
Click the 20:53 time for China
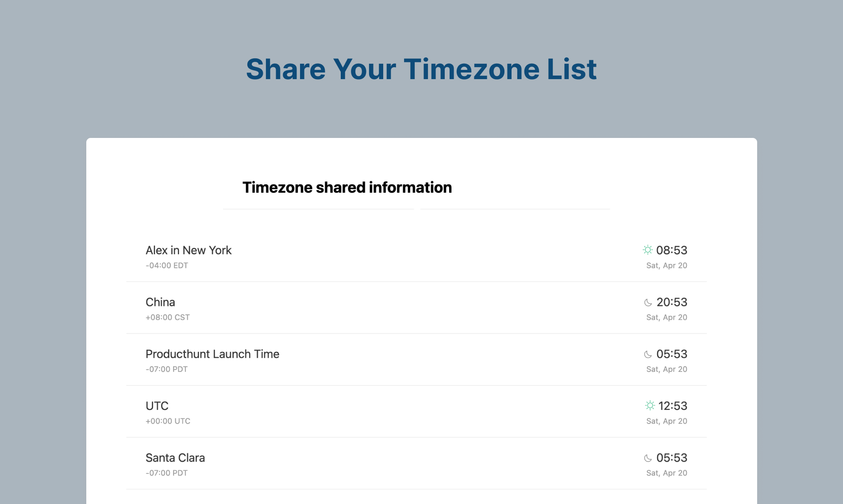672,302
